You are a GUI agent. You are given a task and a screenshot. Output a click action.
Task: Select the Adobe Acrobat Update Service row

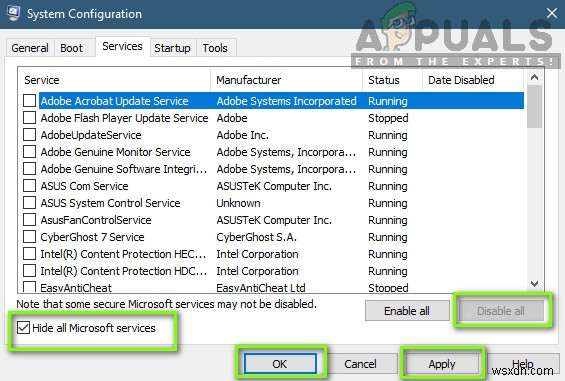click(281, 101)
